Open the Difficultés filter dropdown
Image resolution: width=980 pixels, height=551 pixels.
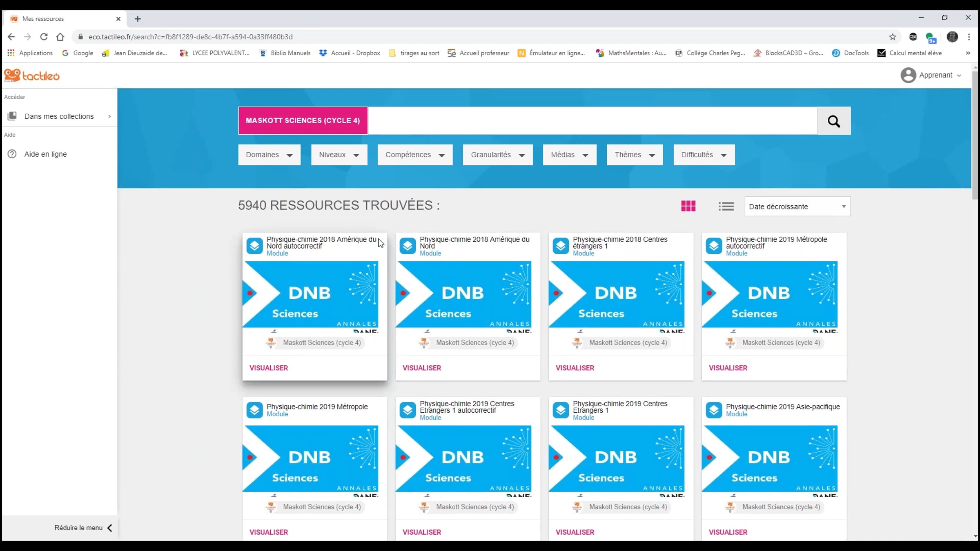(704, 155)
